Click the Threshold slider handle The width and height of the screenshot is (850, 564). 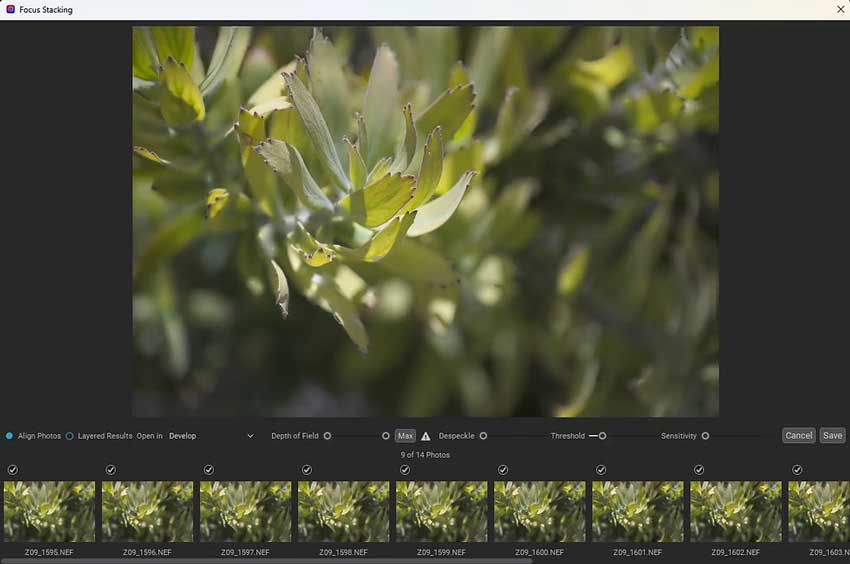pyautogui.click(x=602, y=436)
